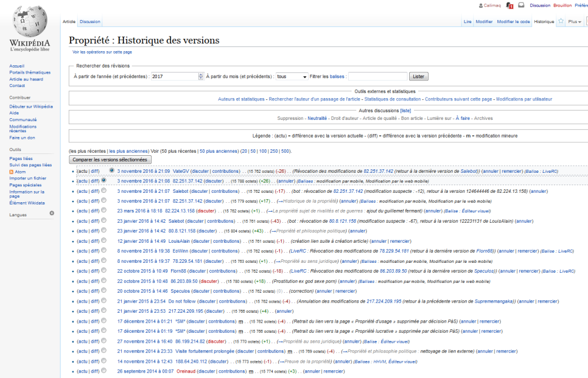Viewport: 588px width, 378px height.
Task: Click the year field stepper arrows
Action: [x=201, y=76]
